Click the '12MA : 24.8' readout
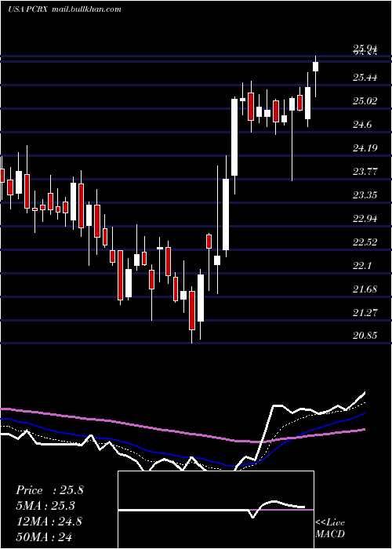This screenshot has height=549, width=392. click(x=49, y=521)
